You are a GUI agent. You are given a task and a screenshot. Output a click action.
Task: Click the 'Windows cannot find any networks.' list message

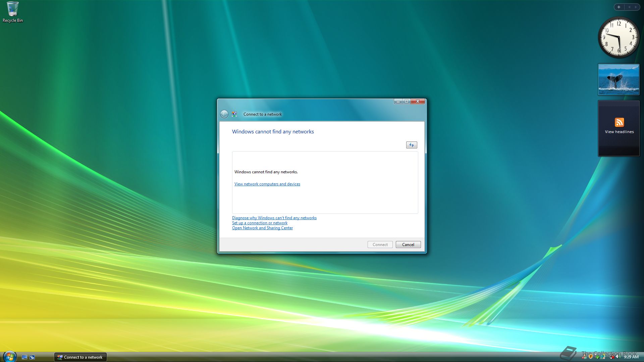click(266, 172)
